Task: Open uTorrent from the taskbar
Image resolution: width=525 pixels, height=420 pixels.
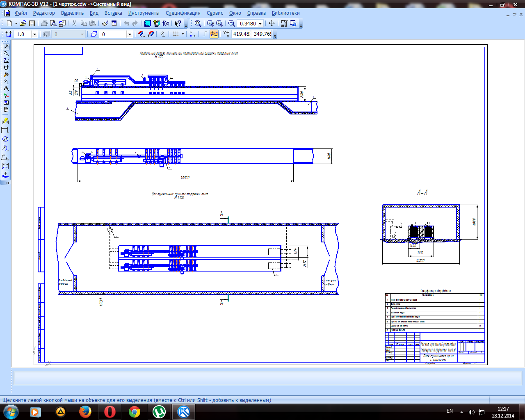Action: pos(159,411)
